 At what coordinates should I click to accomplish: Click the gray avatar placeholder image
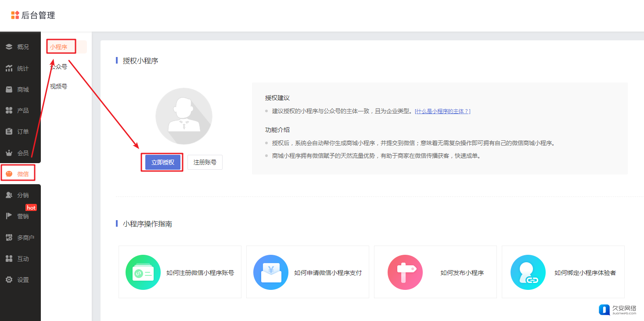(x=184, y=116)
